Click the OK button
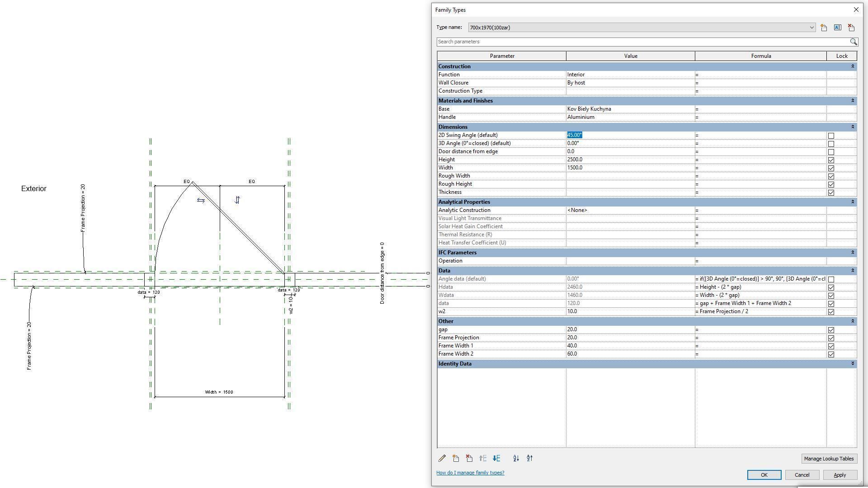Screen dimensions: 868x488 tap(764, 475)
